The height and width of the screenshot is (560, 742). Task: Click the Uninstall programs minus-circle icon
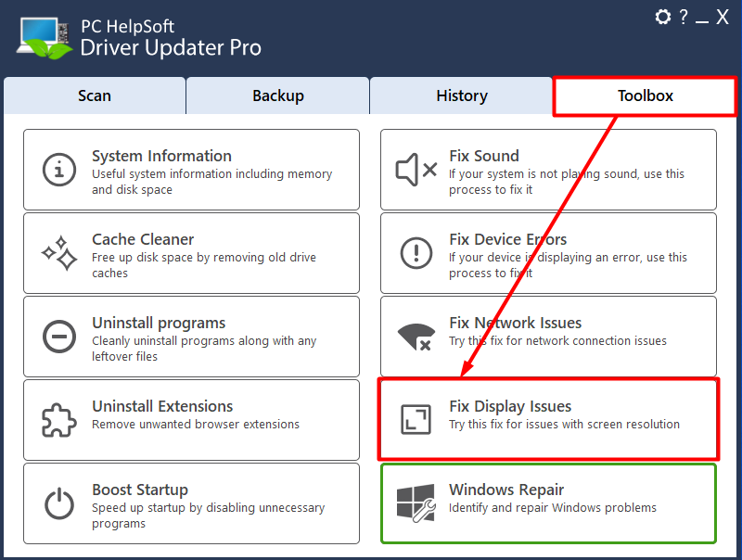click(59, 337)
